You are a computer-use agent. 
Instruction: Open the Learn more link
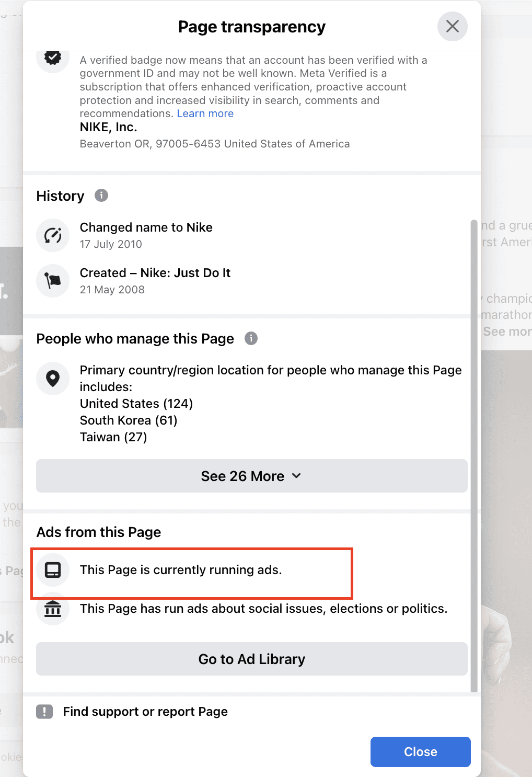[x=205, y=113]
